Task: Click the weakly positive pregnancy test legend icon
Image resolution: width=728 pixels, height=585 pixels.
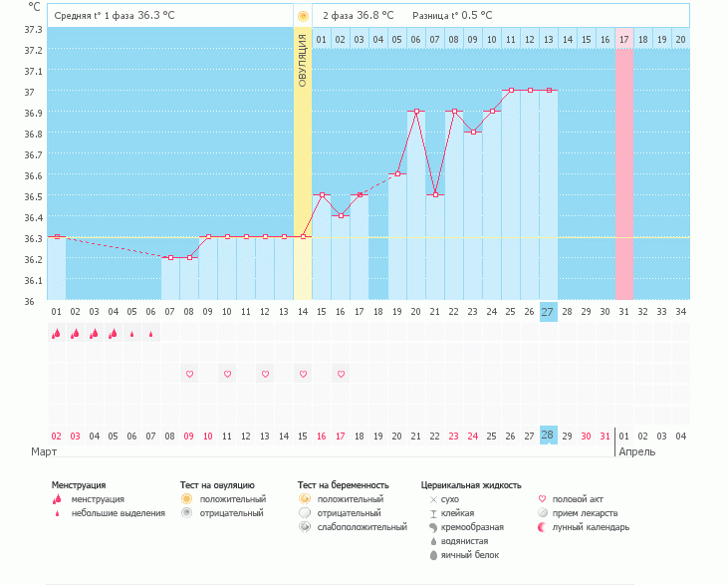Action: 305,527
